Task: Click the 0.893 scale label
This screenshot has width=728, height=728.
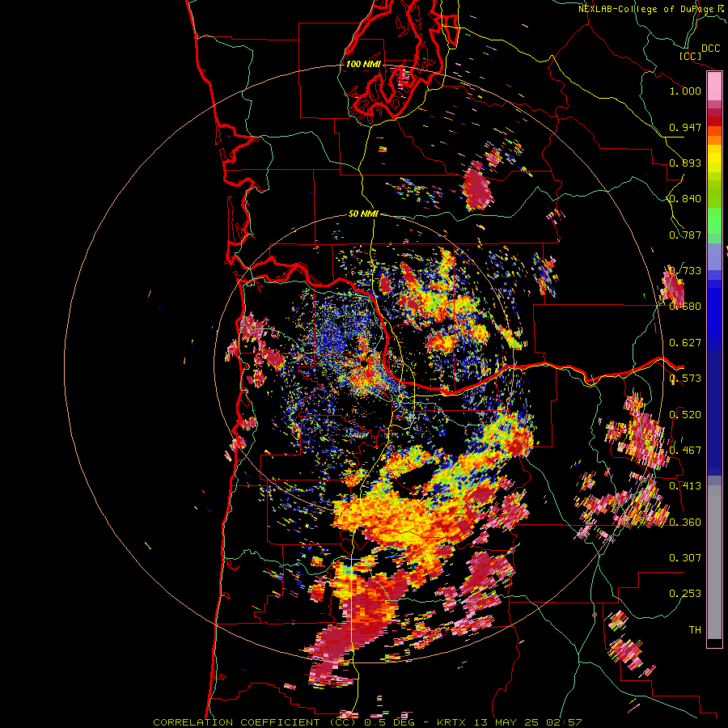Action: coord(685,163)
